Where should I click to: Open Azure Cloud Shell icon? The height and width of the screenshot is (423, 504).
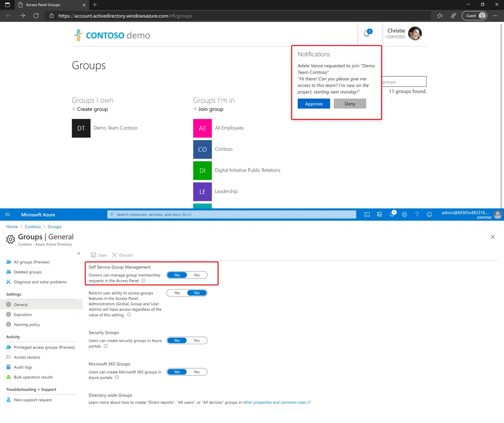367,215
